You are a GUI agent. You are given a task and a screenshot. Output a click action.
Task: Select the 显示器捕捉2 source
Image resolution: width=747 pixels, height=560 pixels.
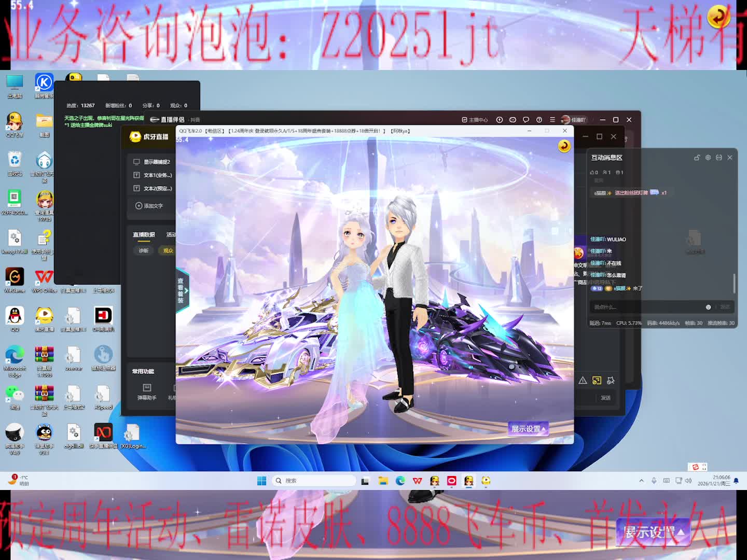(x=152, y=162)
